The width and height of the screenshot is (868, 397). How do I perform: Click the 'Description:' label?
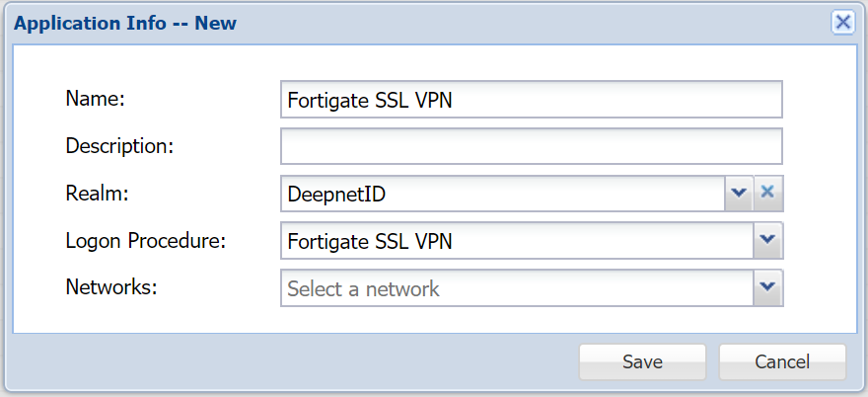pyautogui.click(x=119, y=145)
